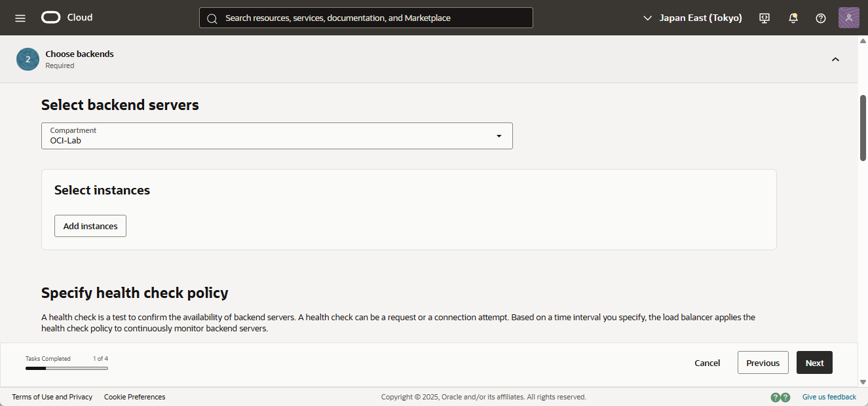Open the hamburger navigation menu
Screen dimensions: 868x406
[20, 18]
